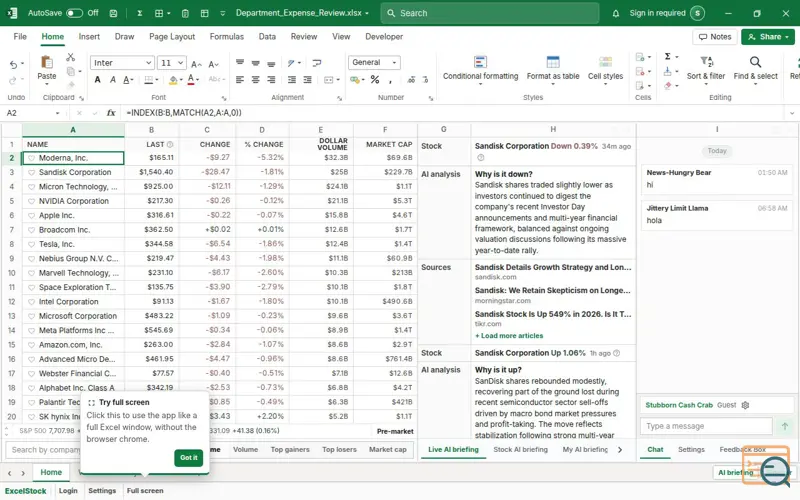This screenshot has height=500, width=800.
Task: Send chat message with arrow icon
Action: pyautogui.click(x=785, y=426)
